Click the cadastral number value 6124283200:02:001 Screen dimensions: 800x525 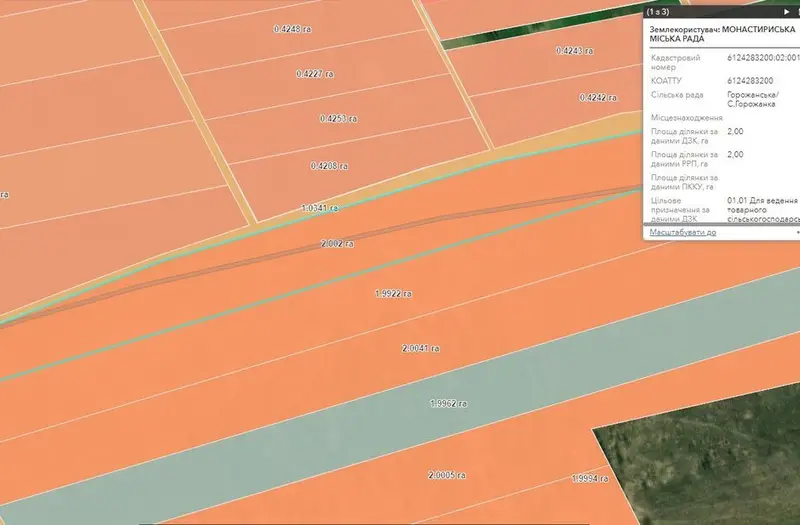[763, 58]
